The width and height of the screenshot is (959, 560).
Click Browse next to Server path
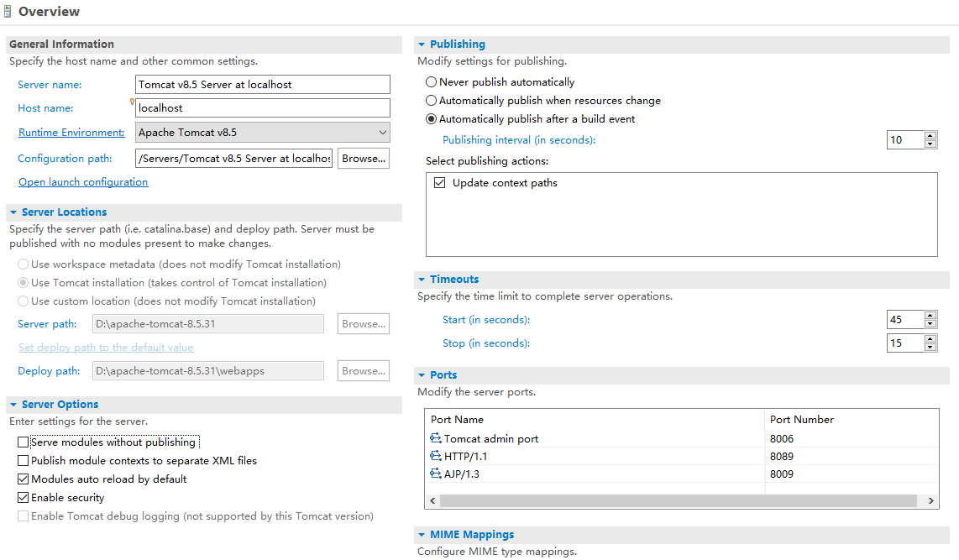click(364, 324)
